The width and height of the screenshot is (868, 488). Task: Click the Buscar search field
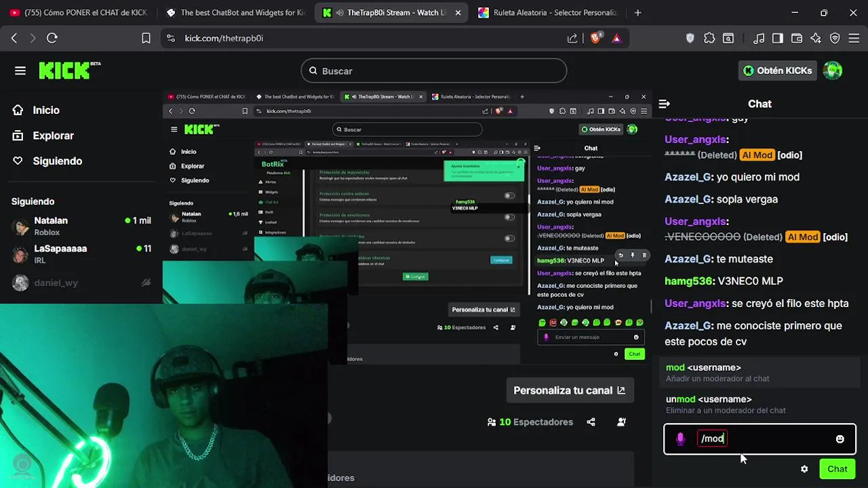point(434,70)
